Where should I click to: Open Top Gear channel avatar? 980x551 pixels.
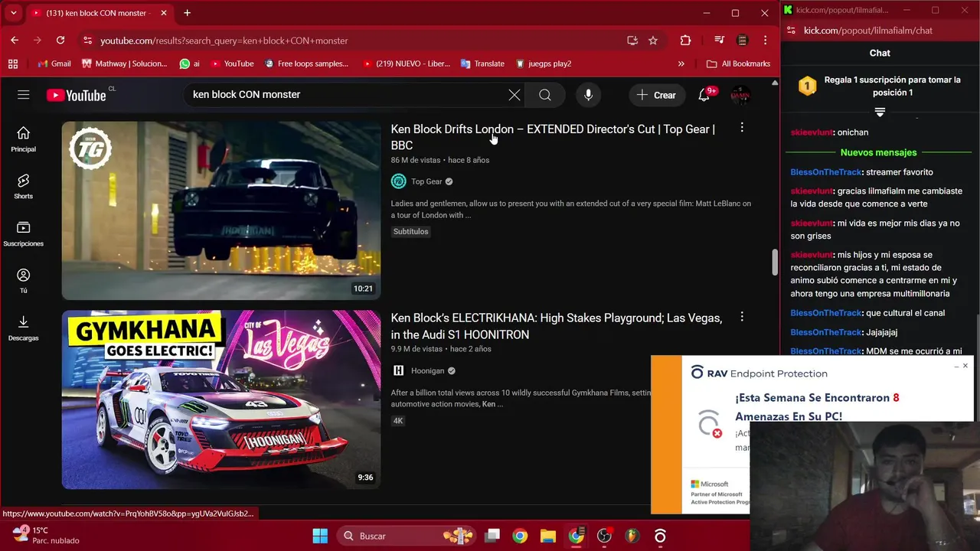pos(398,181)
